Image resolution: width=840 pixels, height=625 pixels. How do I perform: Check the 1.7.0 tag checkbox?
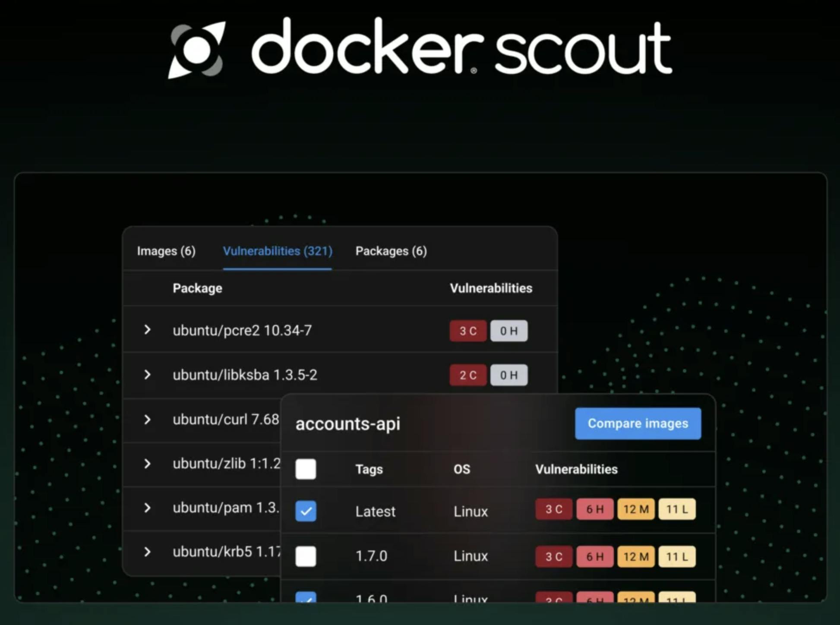[306, 556]
